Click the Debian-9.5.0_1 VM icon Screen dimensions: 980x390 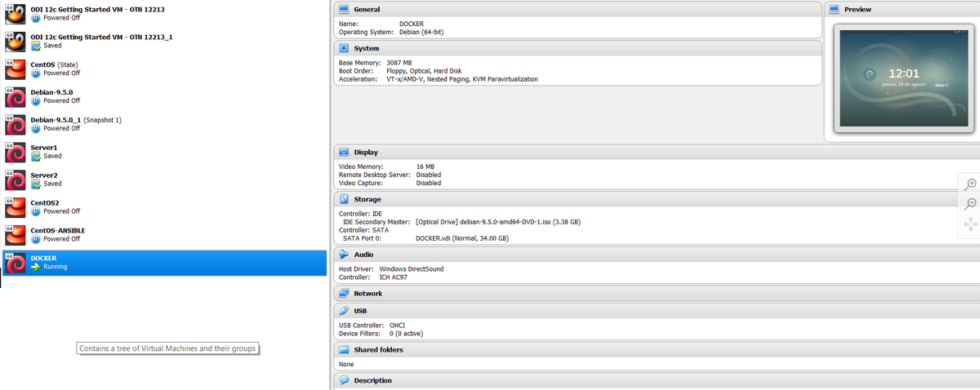(x=15, y=124)
